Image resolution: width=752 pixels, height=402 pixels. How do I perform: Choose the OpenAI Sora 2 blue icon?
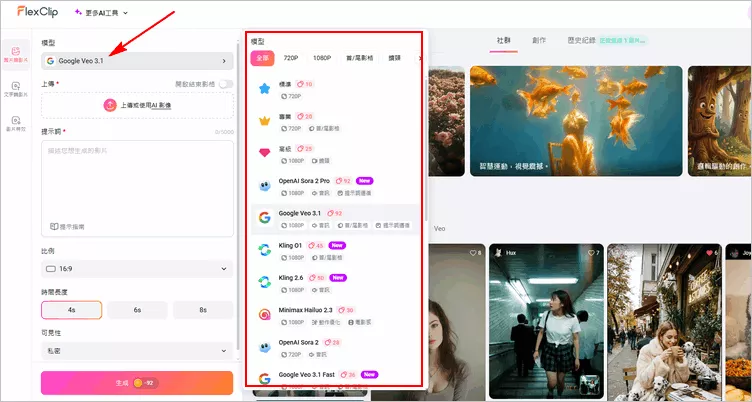click(x=264, y=347)
